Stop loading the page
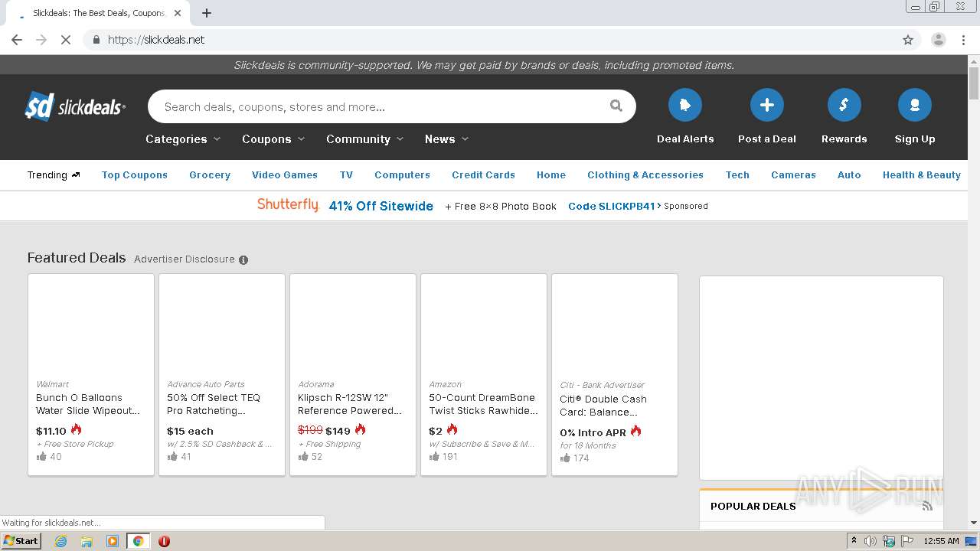The image size is (980, 551). [66, 40]
